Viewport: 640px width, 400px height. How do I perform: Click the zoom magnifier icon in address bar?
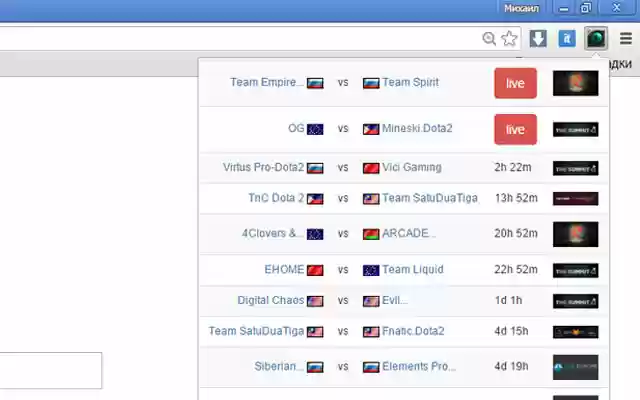tap(489, 39)
